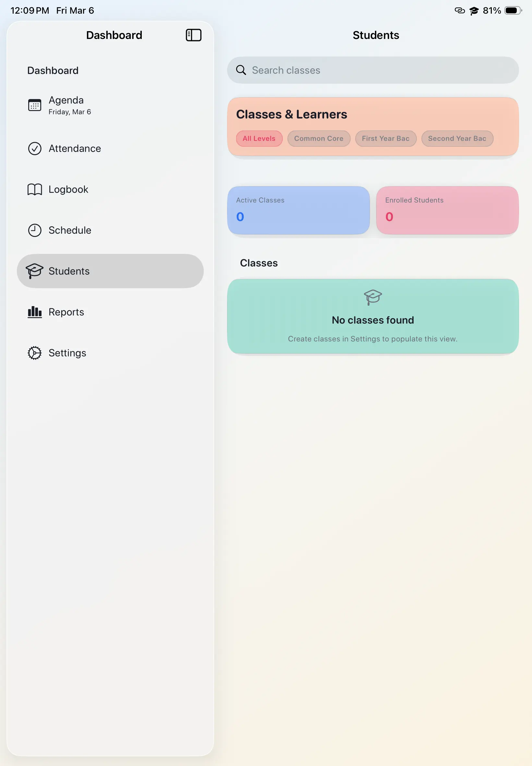Open Logbook using the book icon

coord(35,190)
